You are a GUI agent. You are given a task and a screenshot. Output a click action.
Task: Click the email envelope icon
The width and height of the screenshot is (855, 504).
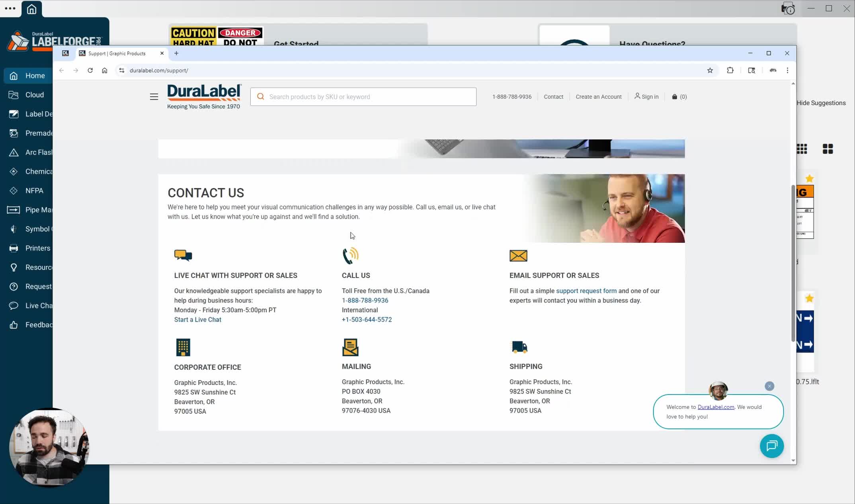(x=518, y=256)
